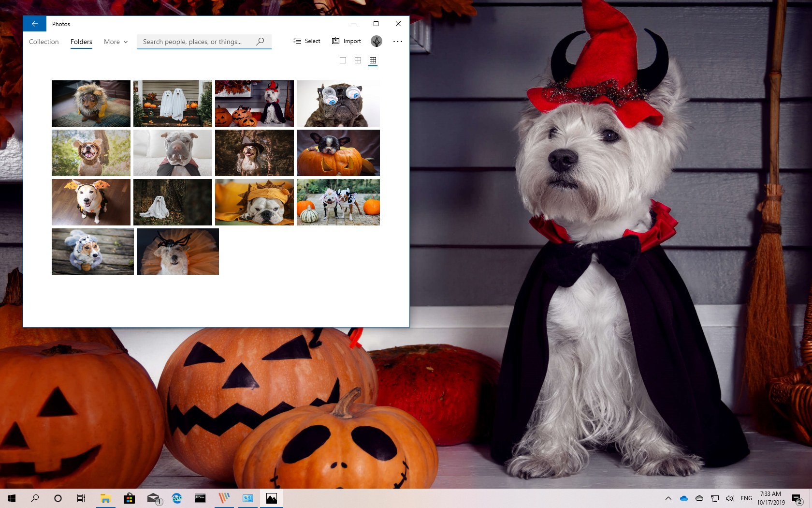This screenshot has width=812, height=508.
Task: Click the date and time in taskbar
Action: point(770,498)
